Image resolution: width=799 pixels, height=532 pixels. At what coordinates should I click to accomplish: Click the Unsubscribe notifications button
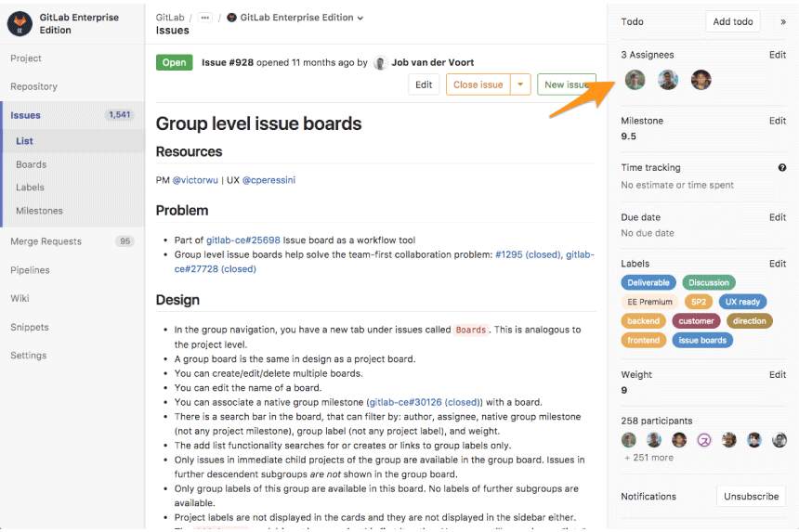[x=751, y=497]
